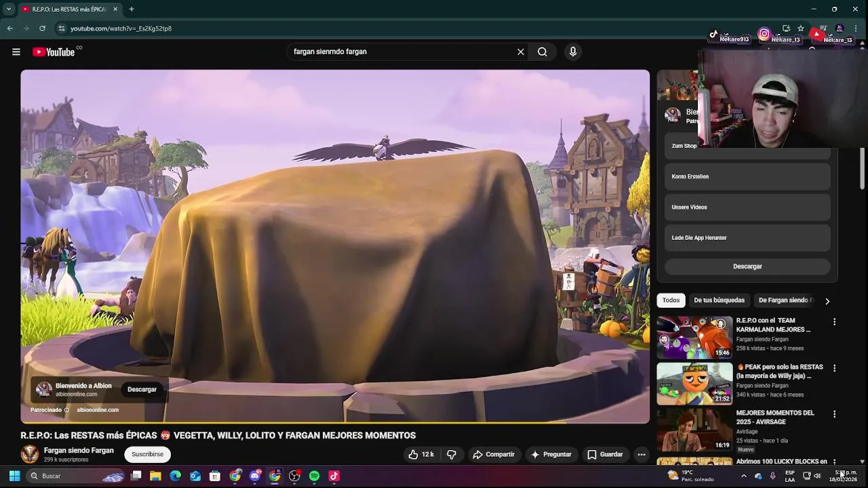
Task: Like the video with thumbs up
Action: click(x=421, y=454)
